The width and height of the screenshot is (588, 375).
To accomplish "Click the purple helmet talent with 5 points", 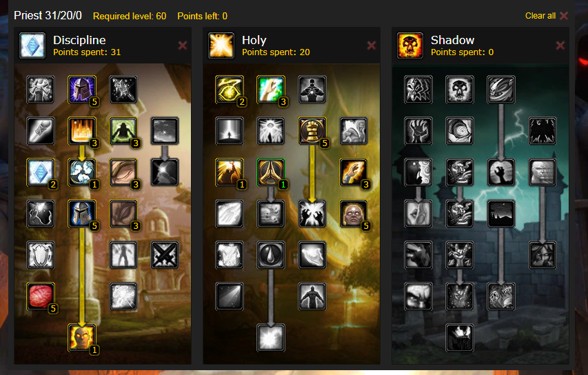I will 82,90.
